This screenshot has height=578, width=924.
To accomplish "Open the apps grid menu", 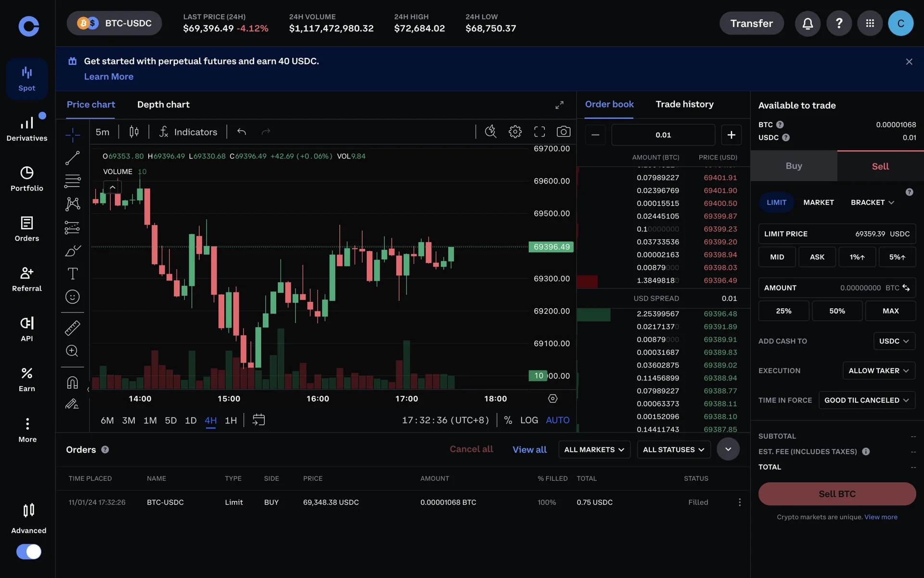I will 870,23.
